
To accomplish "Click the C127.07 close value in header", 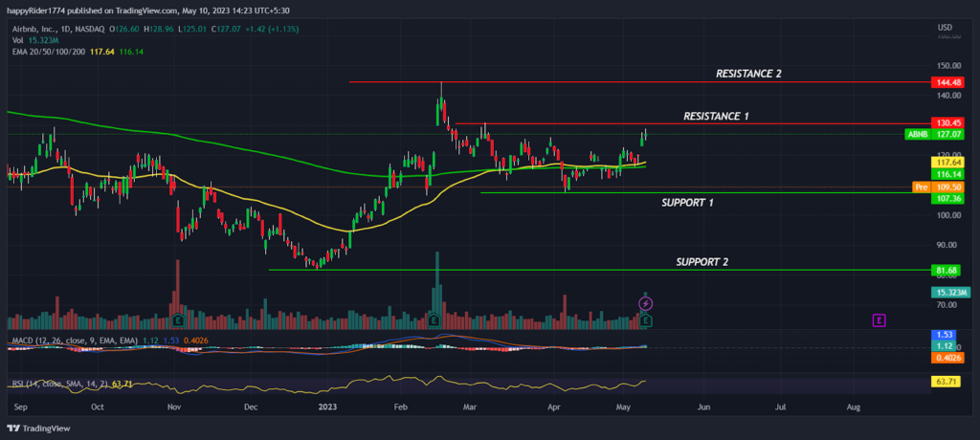I will (x=226, y=29).
